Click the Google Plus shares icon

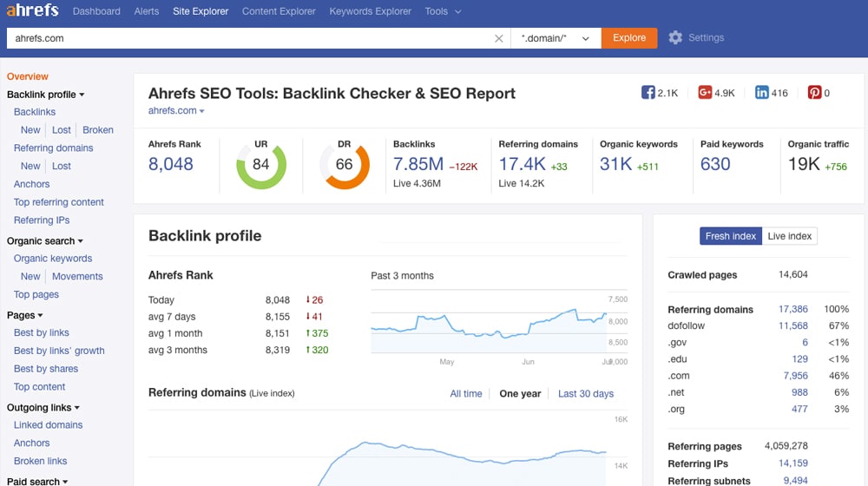[x=705, y=93]
